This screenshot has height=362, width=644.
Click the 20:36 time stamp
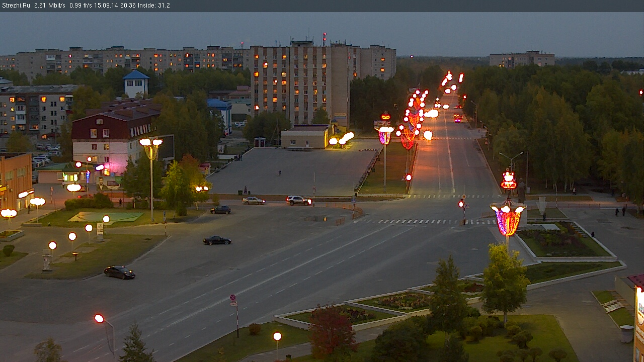click(128, 6)
